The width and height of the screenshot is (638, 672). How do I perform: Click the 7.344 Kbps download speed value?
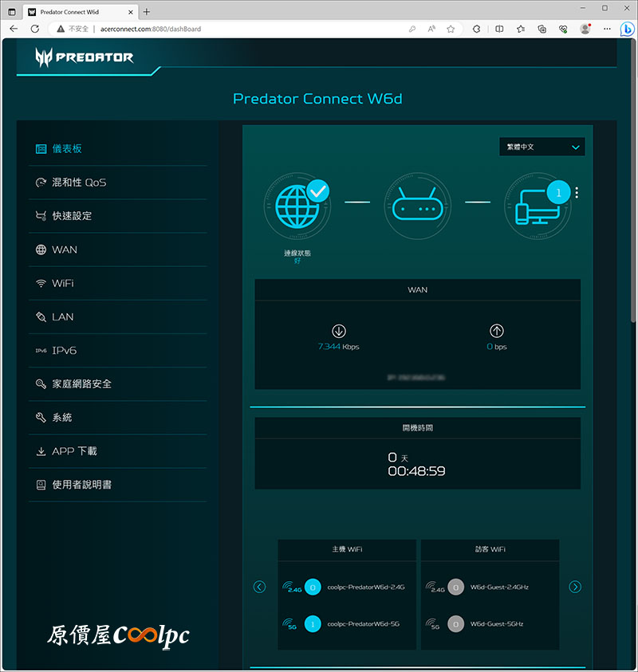(x=338, y=346)
